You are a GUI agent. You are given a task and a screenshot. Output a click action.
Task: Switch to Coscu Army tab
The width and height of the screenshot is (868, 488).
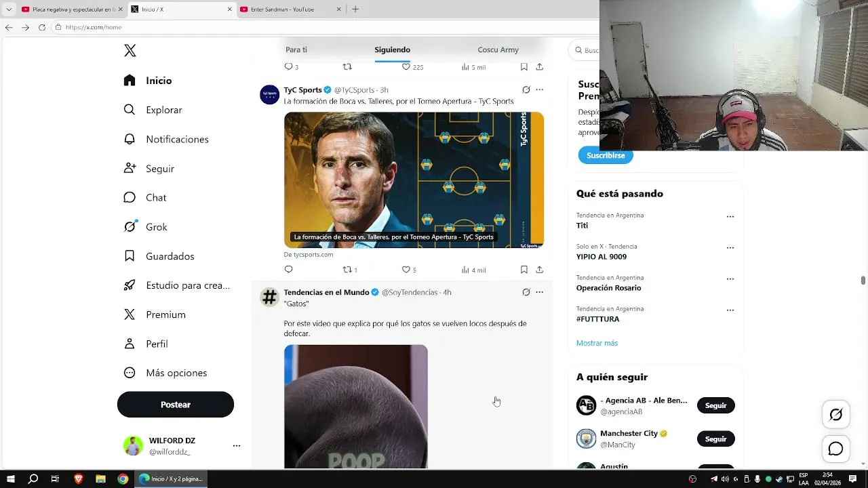click(498, 49)
